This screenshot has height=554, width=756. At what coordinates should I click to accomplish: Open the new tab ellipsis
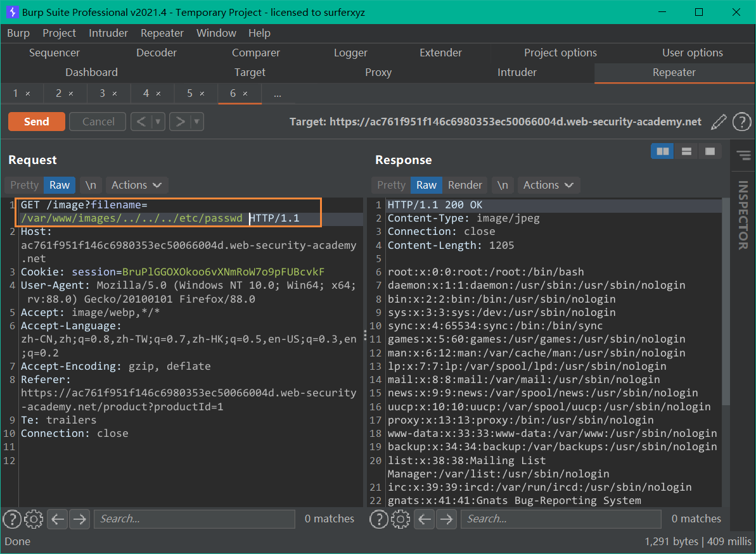point(277,94)
